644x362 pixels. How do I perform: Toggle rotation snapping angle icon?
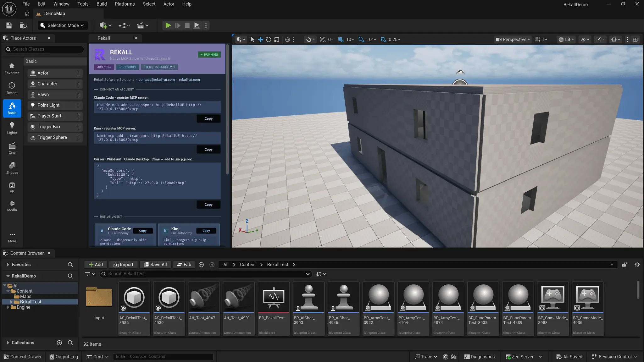(x=361, y=40)
